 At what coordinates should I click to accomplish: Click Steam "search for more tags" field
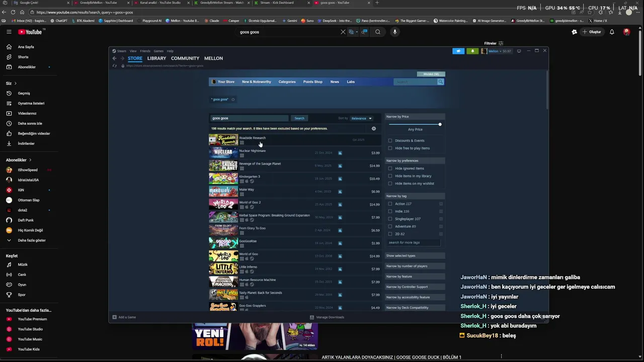click(414, 242)
